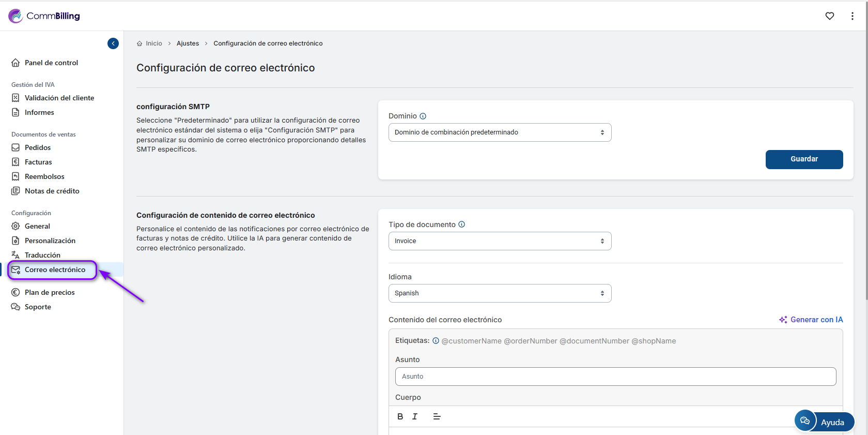Select Traducción in the sidebar

[42, 255]
